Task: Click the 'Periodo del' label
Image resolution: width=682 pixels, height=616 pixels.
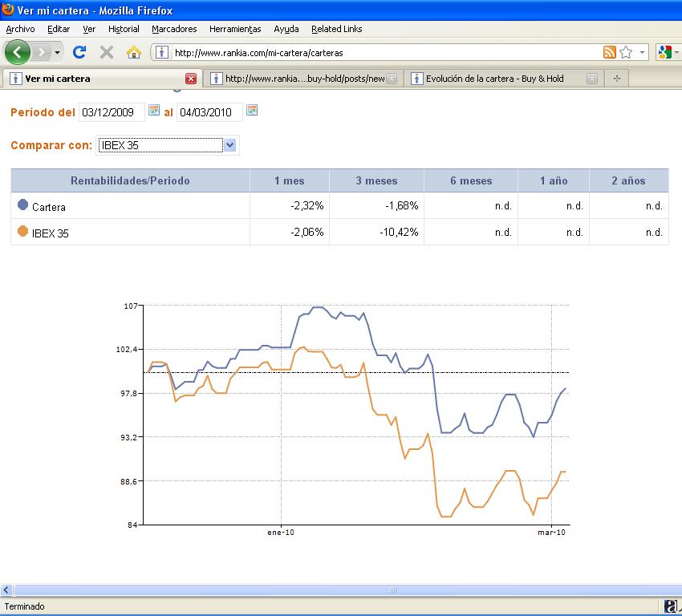Action: coord(43,112)
